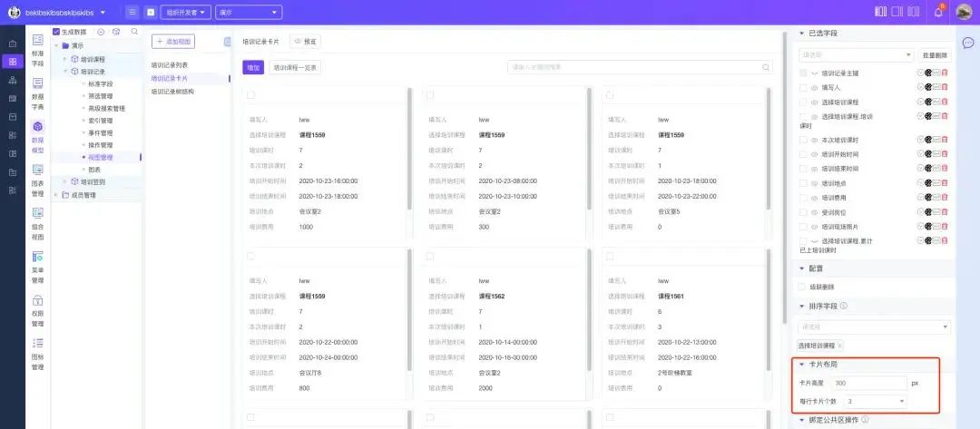Open the 组织开发者 dropdown

tap(186, 13)
